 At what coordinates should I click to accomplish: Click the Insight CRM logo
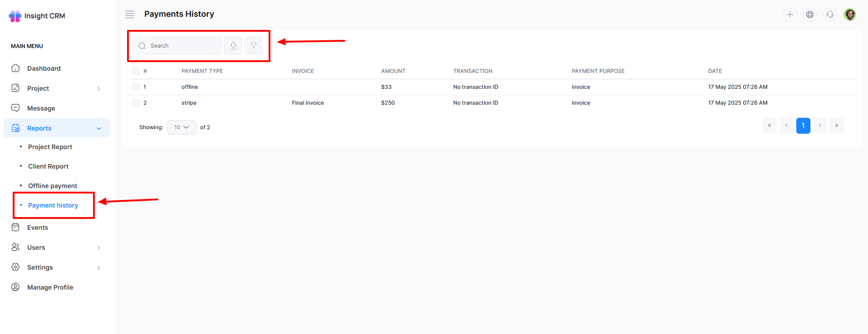[x=37, y=16]
